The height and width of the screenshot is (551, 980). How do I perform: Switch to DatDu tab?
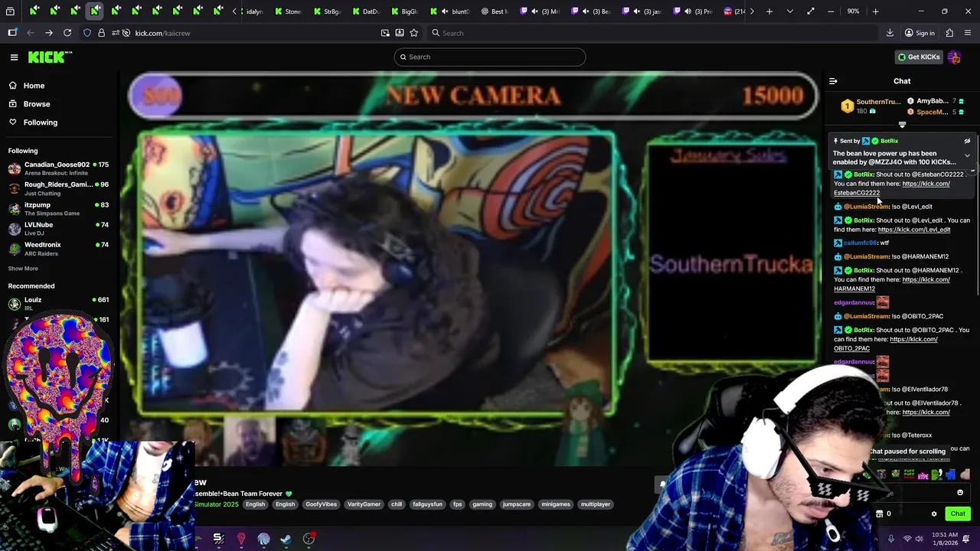[x=367, y=11]
